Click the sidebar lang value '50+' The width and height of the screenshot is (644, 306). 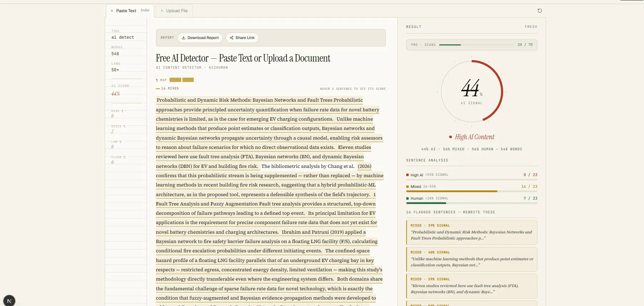115,70
